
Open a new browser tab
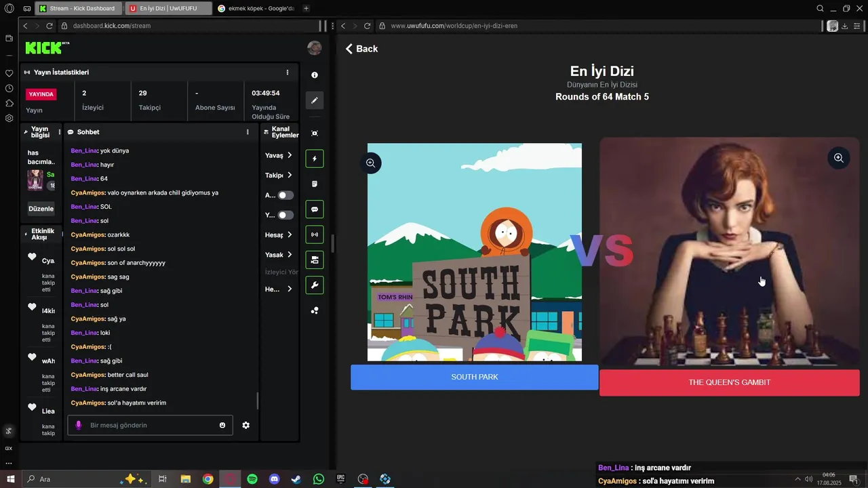307,8
